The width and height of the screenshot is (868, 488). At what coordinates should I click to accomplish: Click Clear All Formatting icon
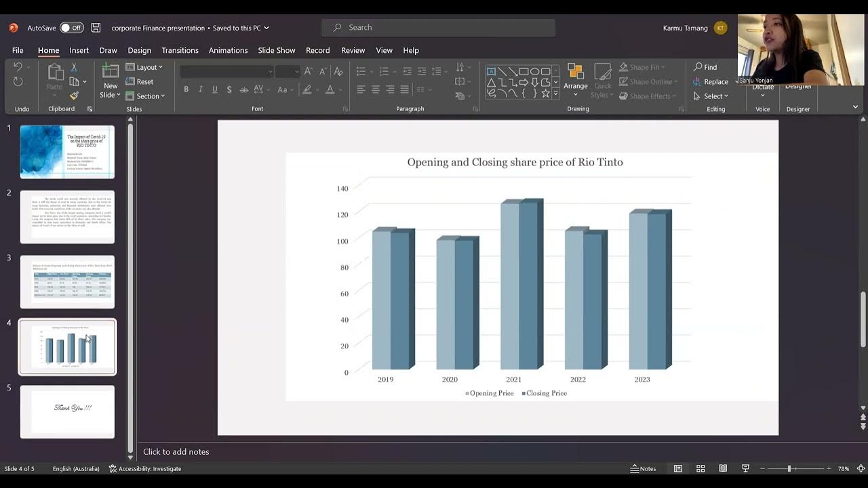pos(339,70)
